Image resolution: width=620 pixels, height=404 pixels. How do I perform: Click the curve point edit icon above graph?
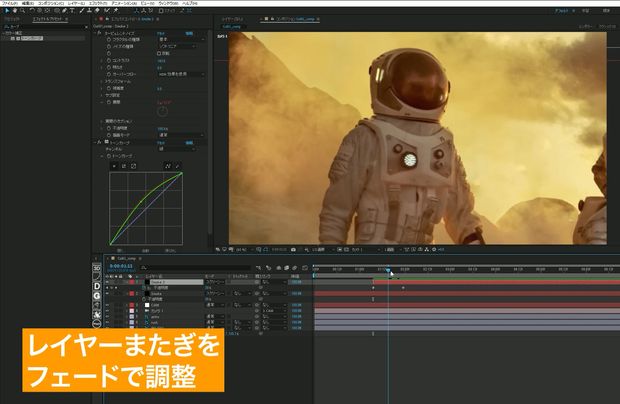(x=168, y=166)
